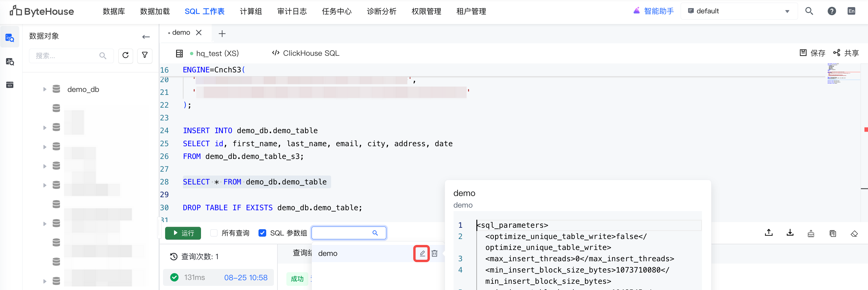Click the 131ms query history entry
This screenshot has width=868, height=290.
coord(218,278)
